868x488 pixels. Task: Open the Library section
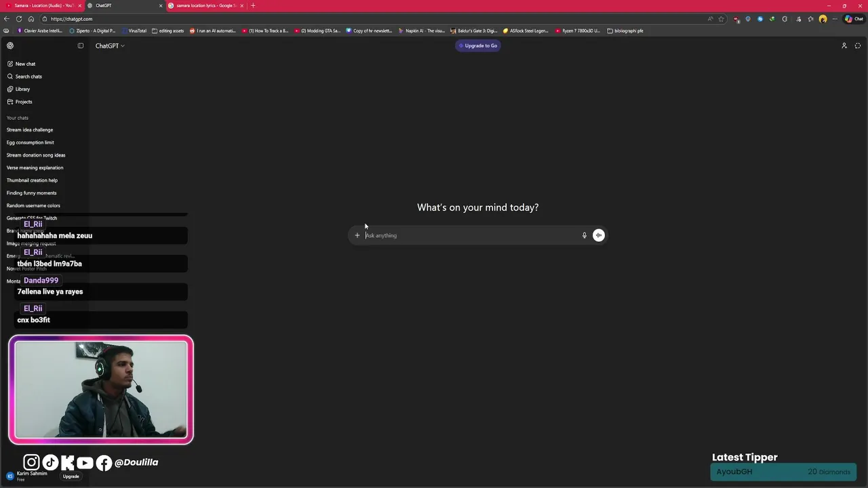point(18,89)
